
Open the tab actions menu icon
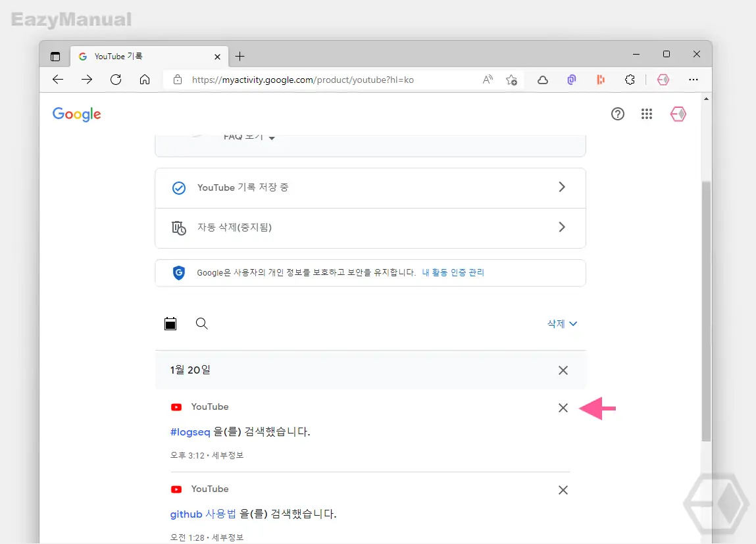(55, 57)
